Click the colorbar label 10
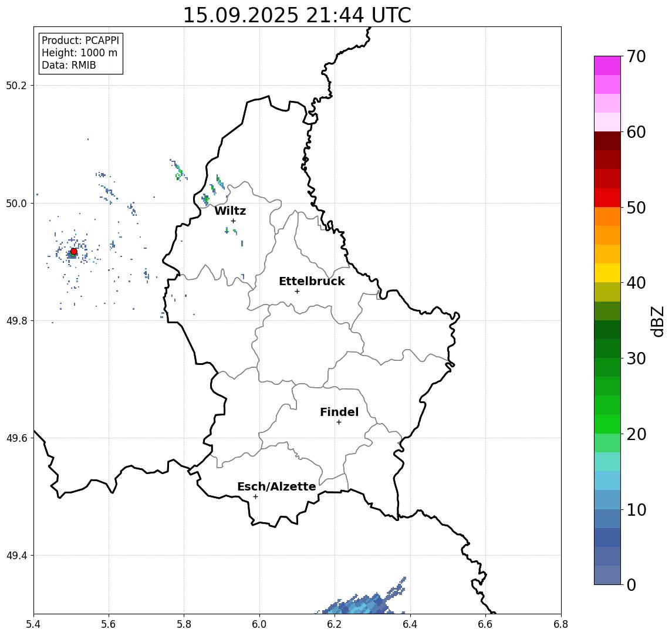Viewport: 672px width, 636px height. [x=636, y=509]
